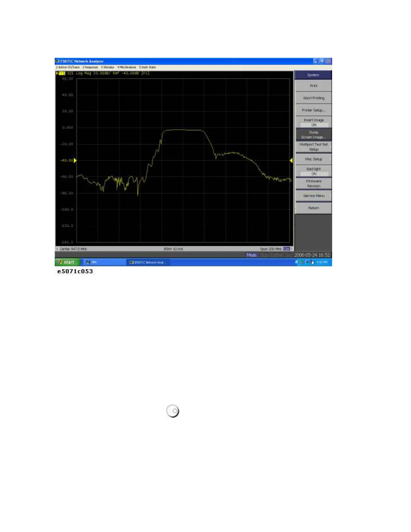Switch to the VBA taskbar item

click(x=104, y=262)
